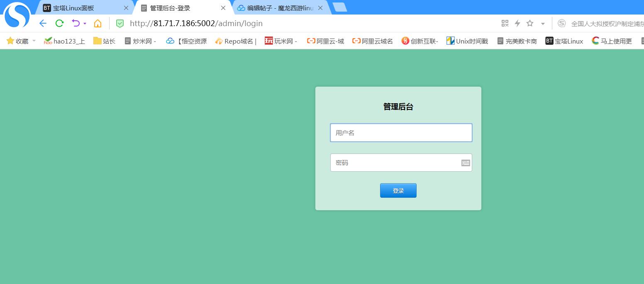Click the green security shield icon
The height and width of the screenshot is (284, 644).
(x=120, y=24)
